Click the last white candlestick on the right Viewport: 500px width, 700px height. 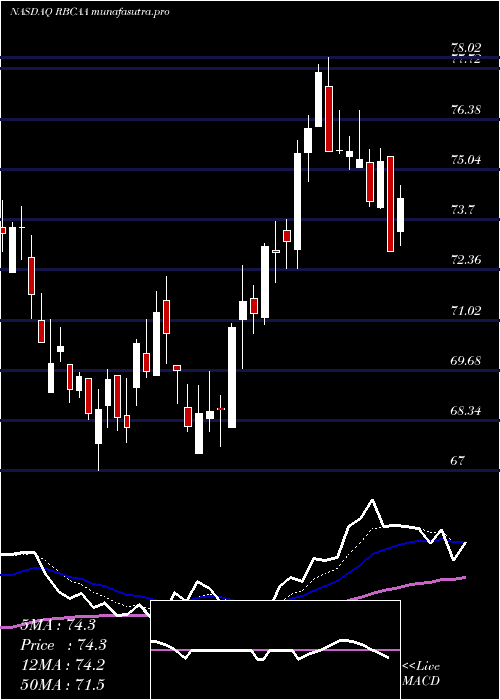400,215
